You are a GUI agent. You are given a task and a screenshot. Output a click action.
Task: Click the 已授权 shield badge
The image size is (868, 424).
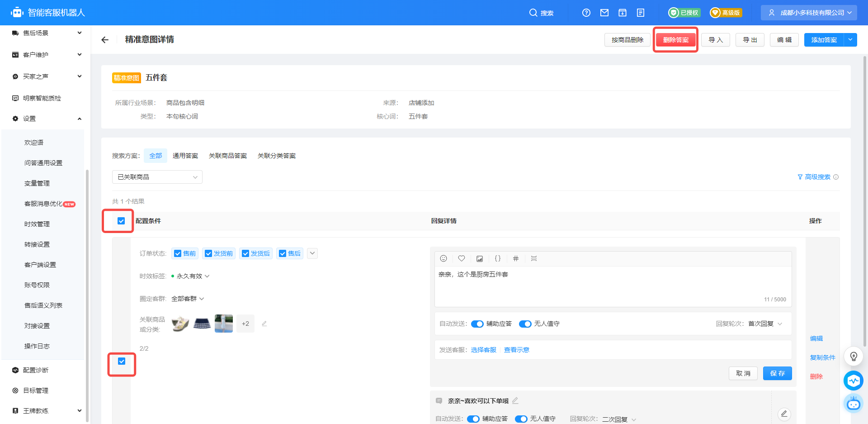[684, 13]
